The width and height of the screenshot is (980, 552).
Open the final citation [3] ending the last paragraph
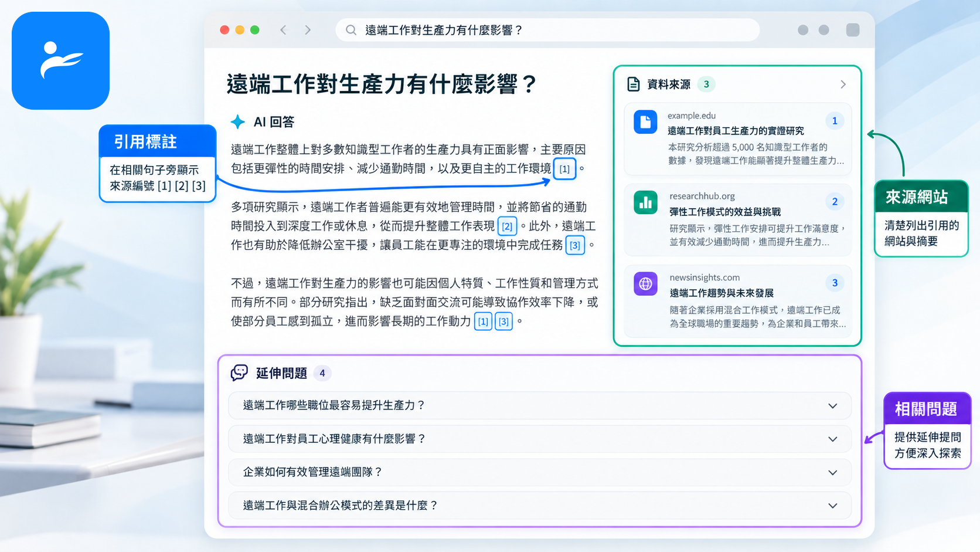[503, 321]
